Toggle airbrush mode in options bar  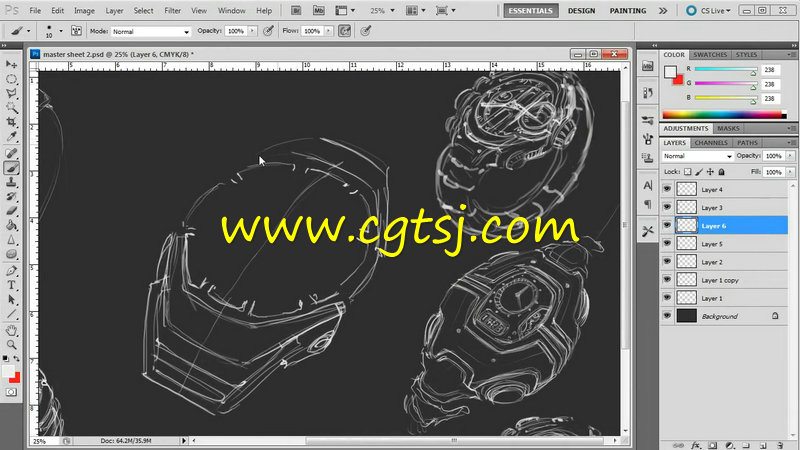pos(344,31)
